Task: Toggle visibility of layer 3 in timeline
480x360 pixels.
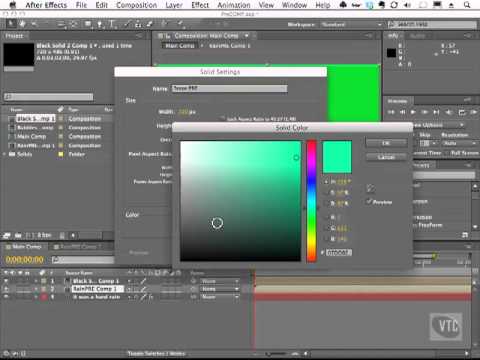Action: (6, 297)
